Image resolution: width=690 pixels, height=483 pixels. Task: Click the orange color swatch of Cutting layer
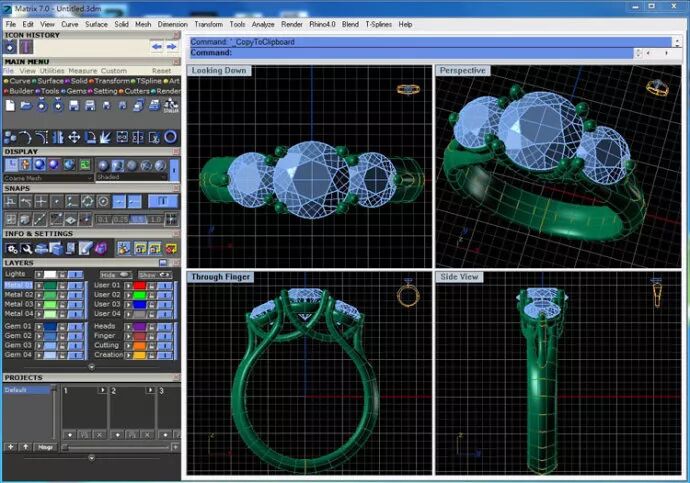click(139, 345)
